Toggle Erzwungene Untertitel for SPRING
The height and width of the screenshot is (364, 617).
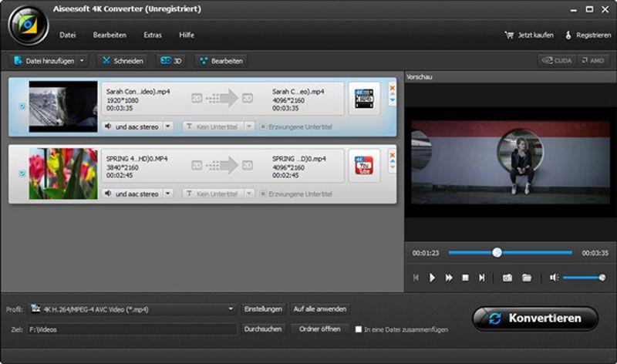tap(262, 194)
